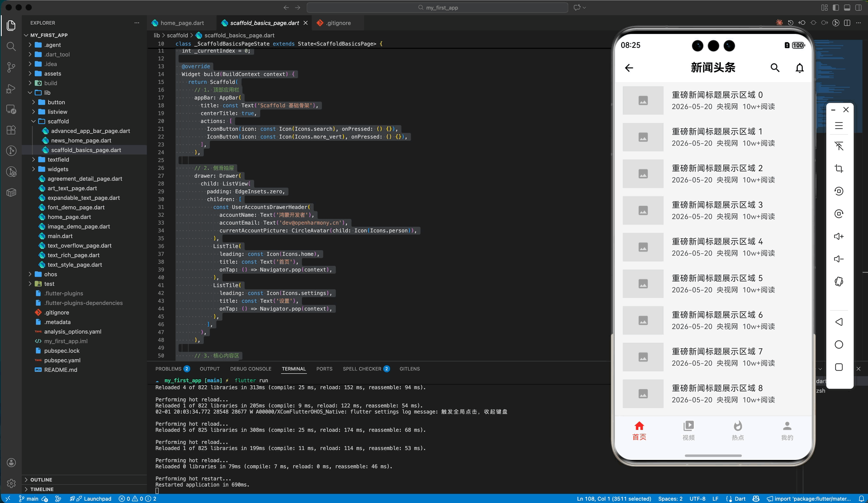Switch to the home_page.dart editor tab
This screenshot has width=868, height=503.
tap(182, 23)
